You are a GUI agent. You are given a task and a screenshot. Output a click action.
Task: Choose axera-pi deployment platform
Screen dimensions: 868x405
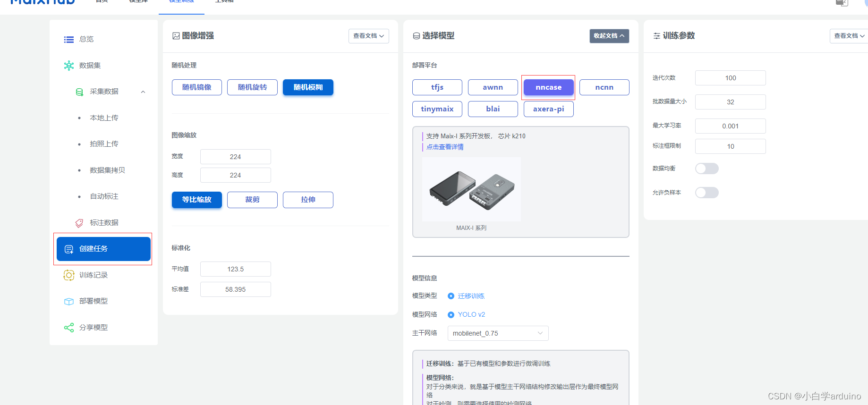(549, 109)
